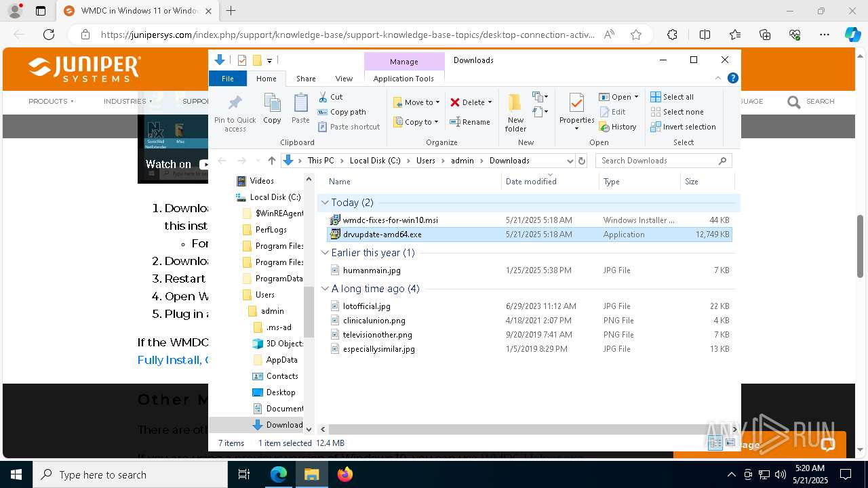Select televisionother.png file
868x488 pixels.
(x=529, y=335)
